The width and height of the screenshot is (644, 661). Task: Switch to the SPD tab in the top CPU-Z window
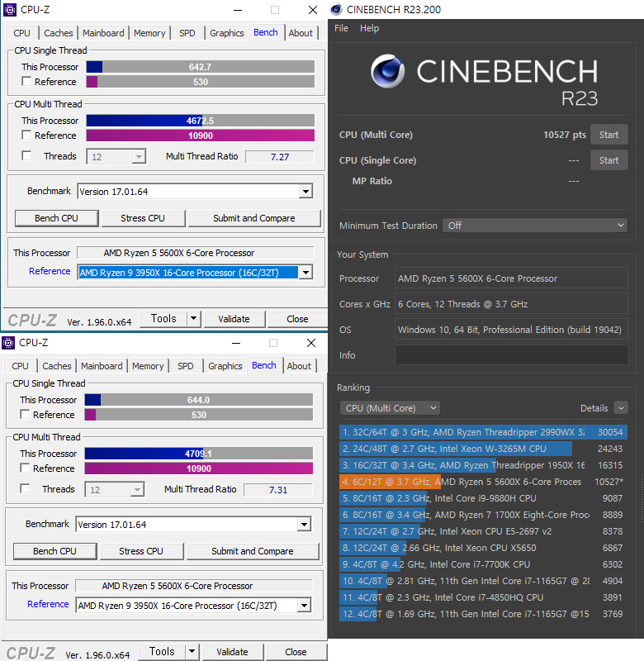point(187,33)
